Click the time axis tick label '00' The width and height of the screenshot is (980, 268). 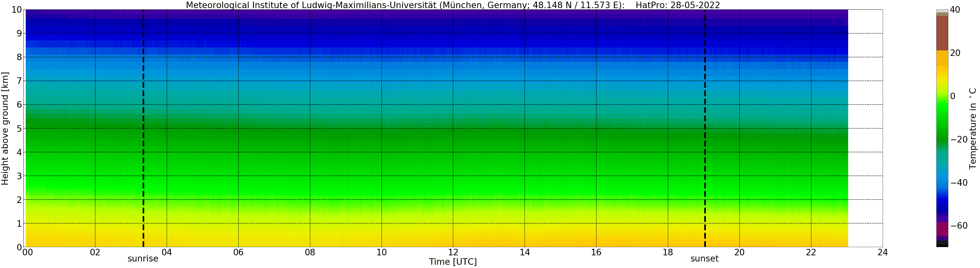[27, 252]
